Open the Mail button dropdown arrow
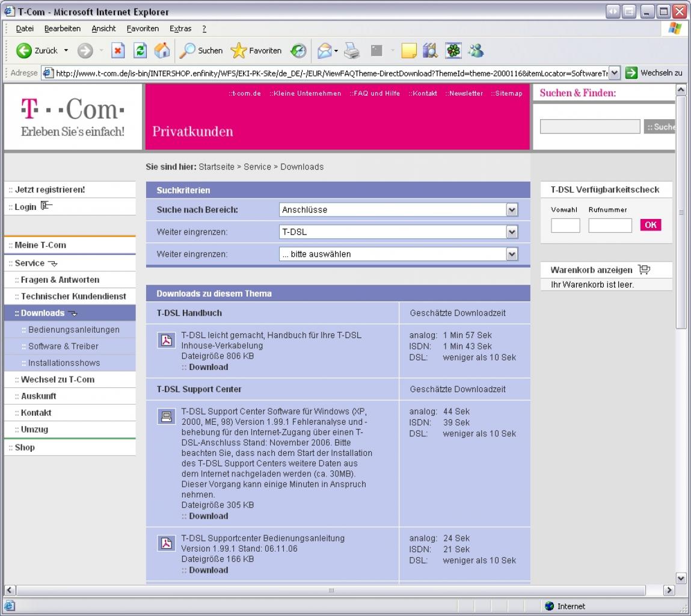The width and height of the screenshot is (691, 616). tap(336, 51)
